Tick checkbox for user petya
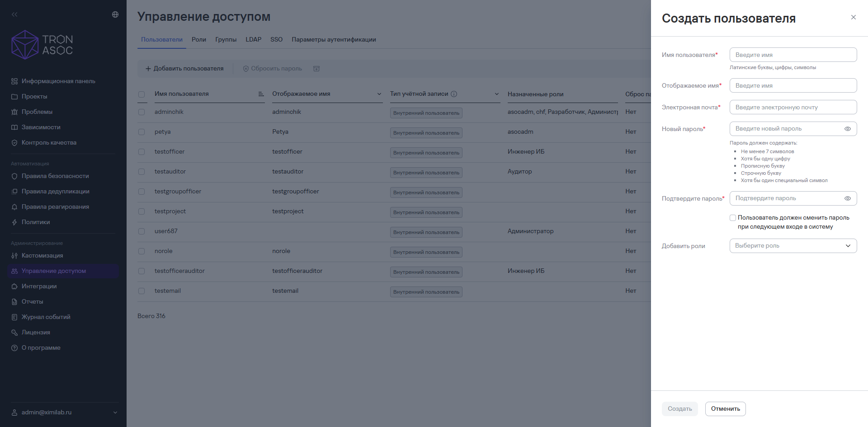The height and width of the screenshot is (427, 868). pyautogui.click(x=142, y=132)
